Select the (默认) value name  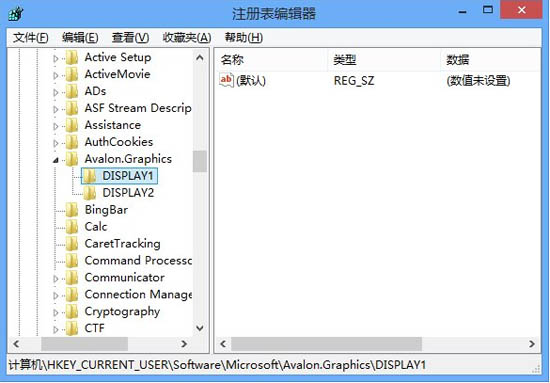[x=251, y=81]
